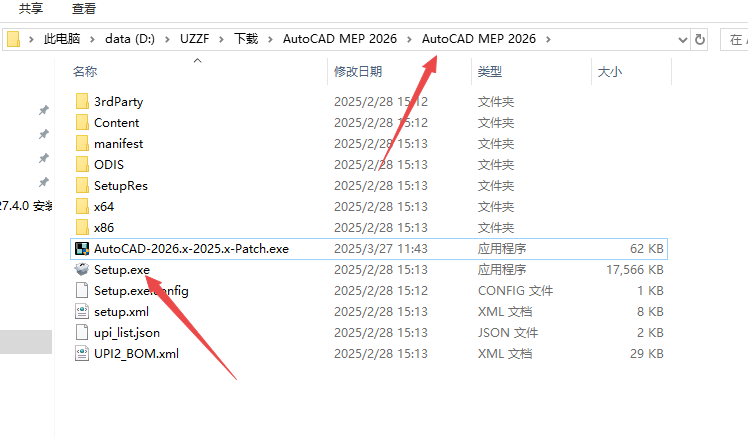Screen dimensions: 748x437
Task: Click the 17,566 KB size value
Action: [x=635, y=270]
